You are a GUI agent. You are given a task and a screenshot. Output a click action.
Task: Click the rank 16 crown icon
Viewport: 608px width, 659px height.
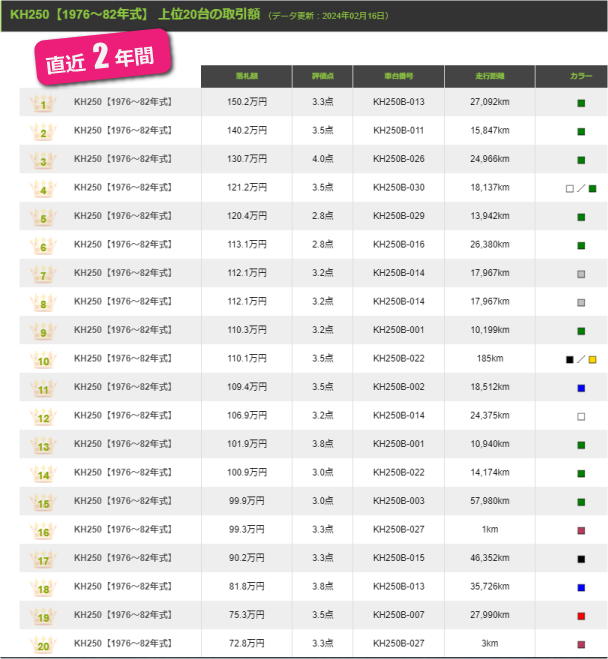(44, 531)
